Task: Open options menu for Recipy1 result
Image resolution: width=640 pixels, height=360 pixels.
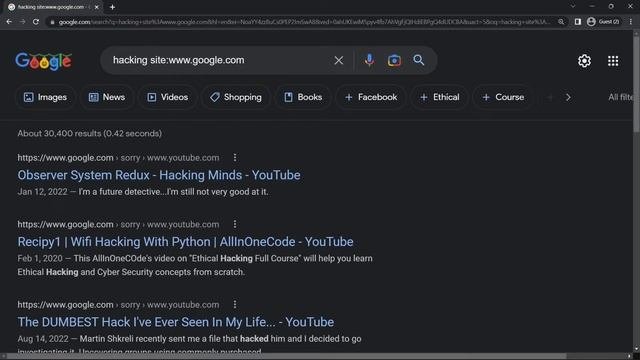Action: (x=235, y=224)
